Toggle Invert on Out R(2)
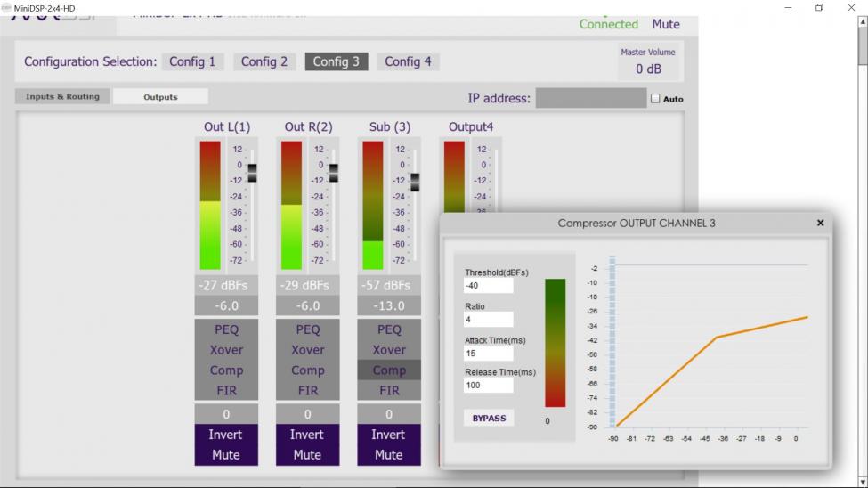The width and height of the screenshot is (868, 488). (308, 435)
